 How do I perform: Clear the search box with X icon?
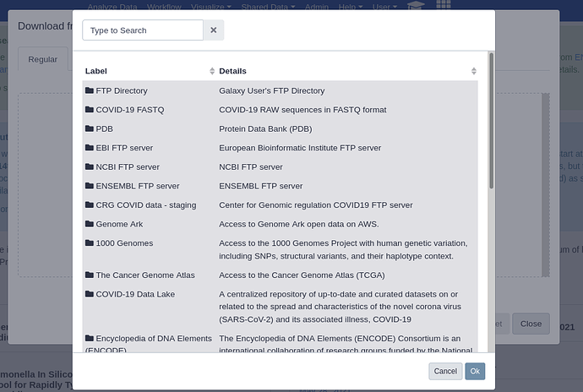[214, 30]
